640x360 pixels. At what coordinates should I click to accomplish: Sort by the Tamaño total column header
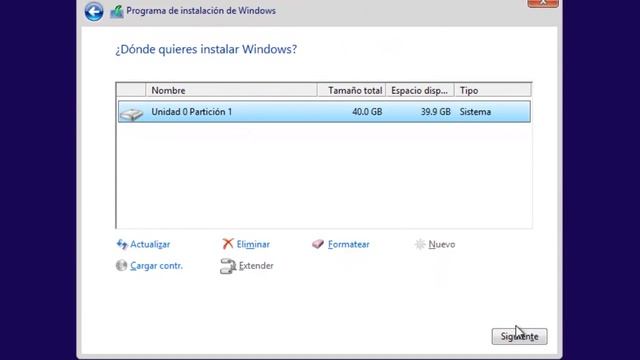[x=351, y=90]
